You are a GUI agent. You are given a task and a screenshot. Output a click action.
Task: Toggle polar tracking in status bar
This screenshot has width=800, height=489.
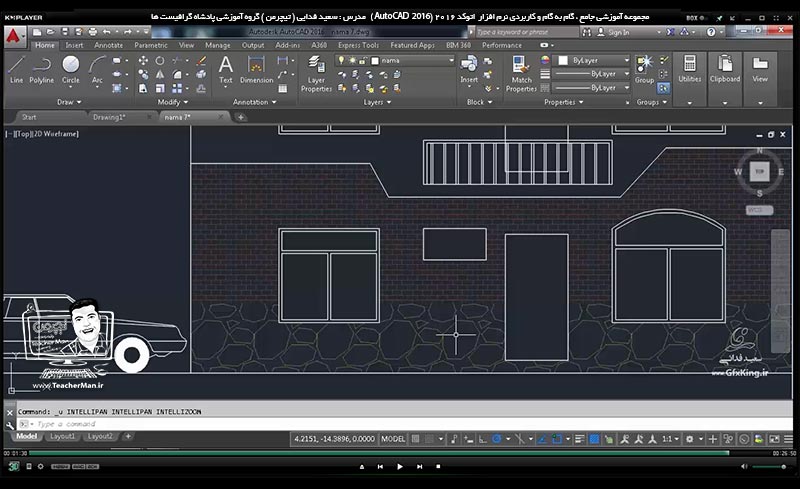coord(496,439)
